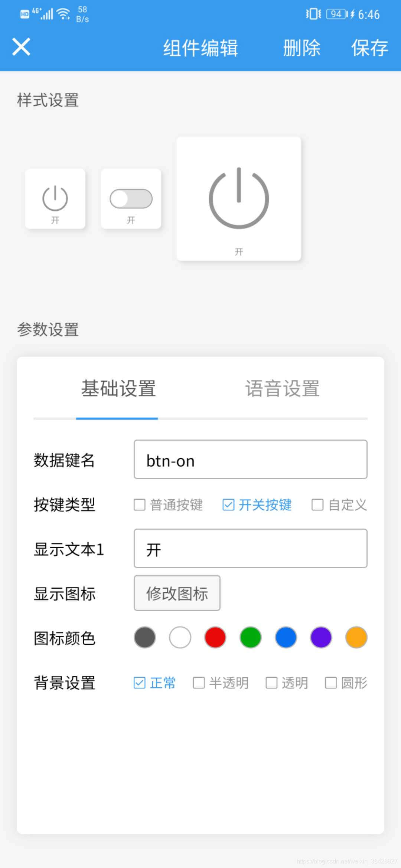401x868 pixels.
Task: Tap the battery indicator icon
Action: 337,14
